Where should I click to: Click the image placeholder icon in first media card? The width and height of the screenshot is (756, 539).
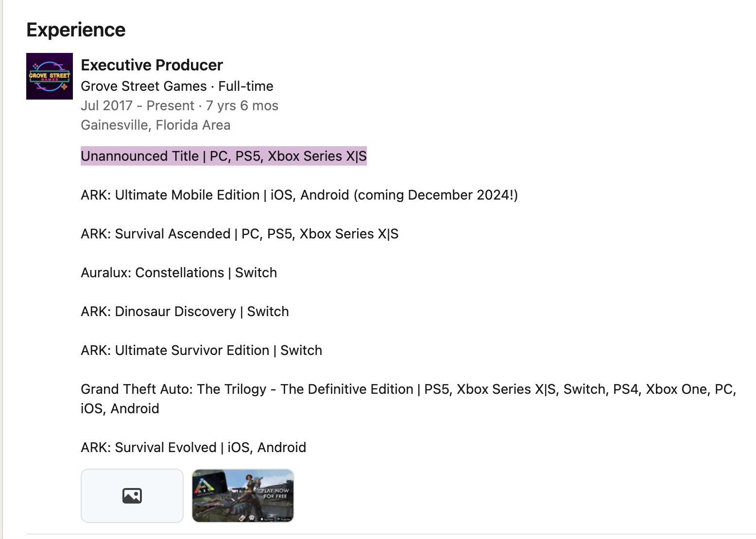point(132,496)
